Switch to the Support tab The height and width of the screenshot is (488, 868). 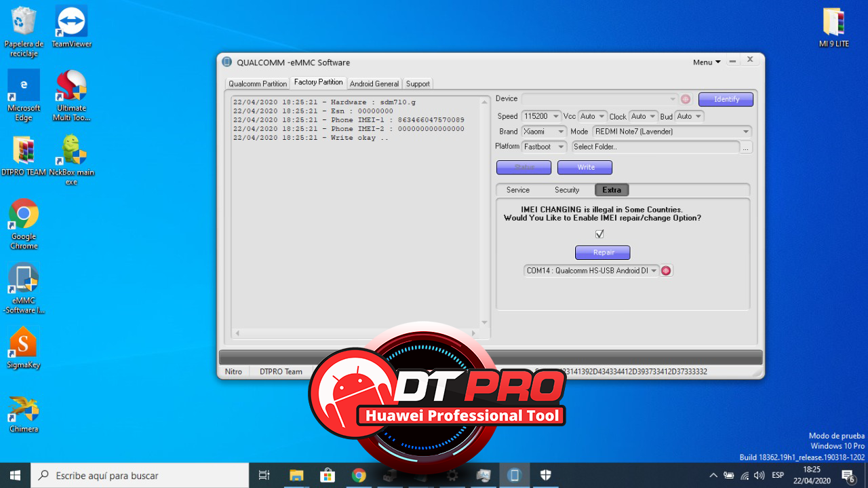point(418,83)
